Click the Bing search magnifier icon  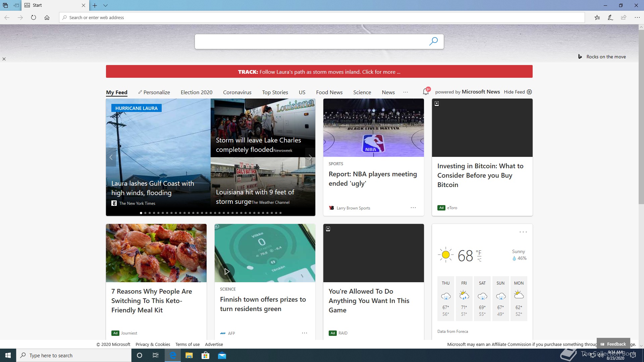433,41
